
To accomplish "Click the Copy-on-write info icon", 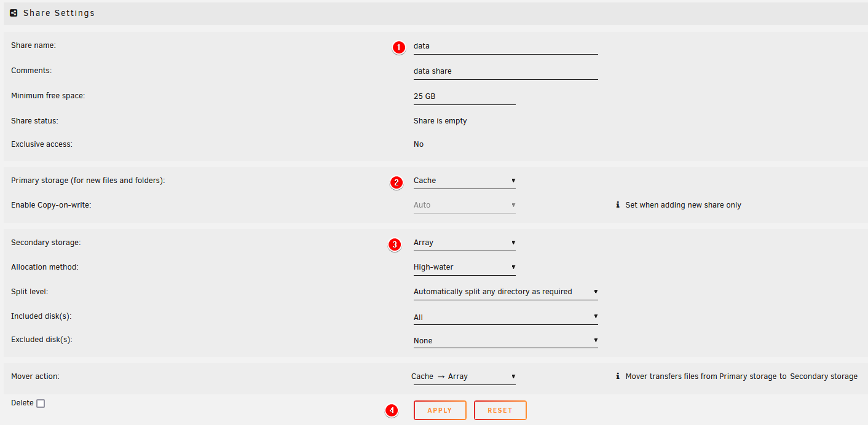I will [x=617, y=205].
